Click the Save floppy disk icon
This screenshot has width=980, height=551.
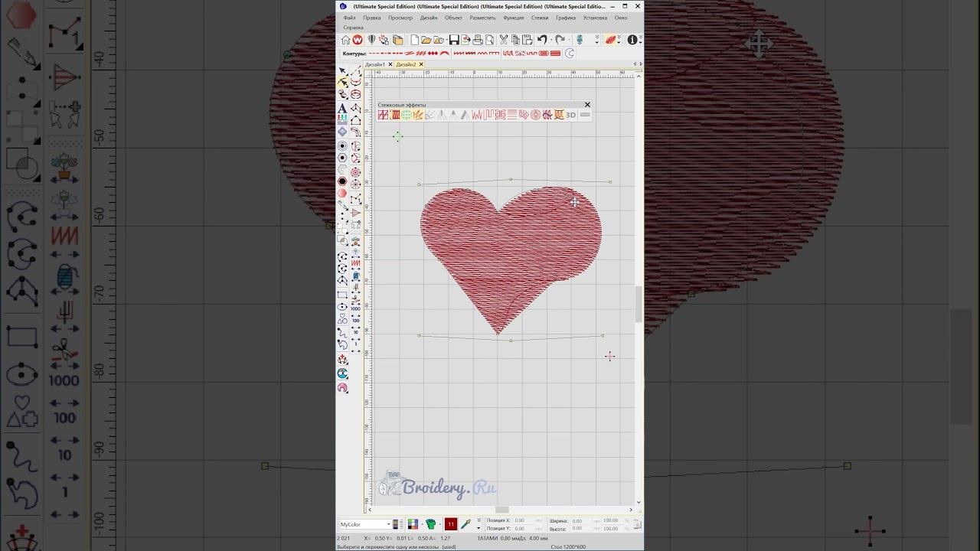[454, 40]
